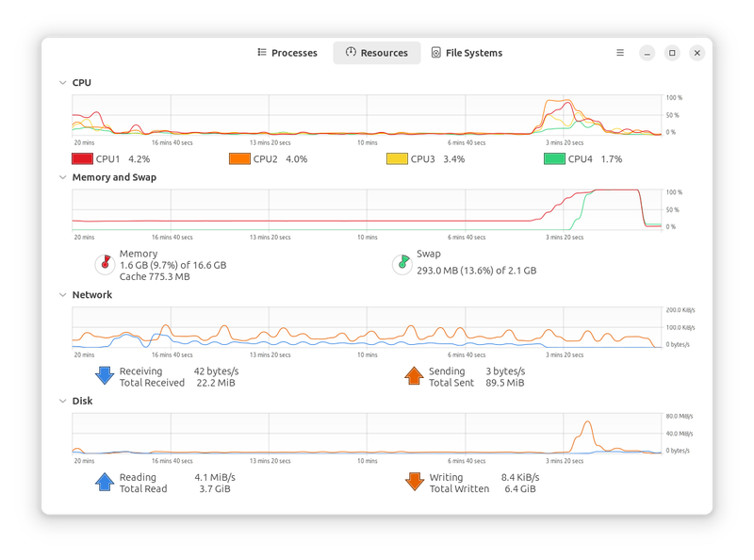The image size is (754, 560).
Task: Open the hamburger main menu
Action: [620, 53]
